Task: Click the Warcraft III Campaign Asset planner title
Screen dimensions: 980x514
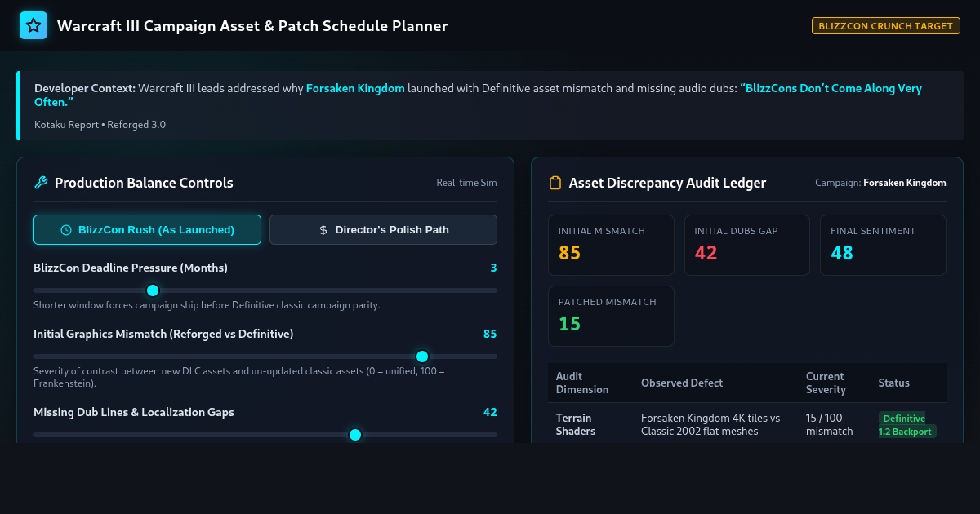Action: (x=252, y=26)
